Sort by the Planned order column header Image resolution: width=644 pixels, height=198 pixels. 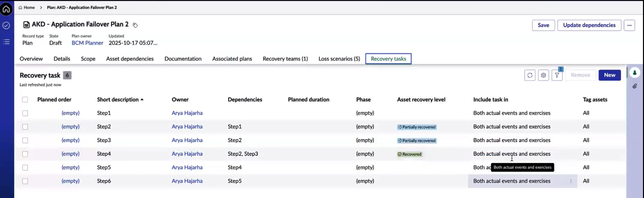pos(54,99)
